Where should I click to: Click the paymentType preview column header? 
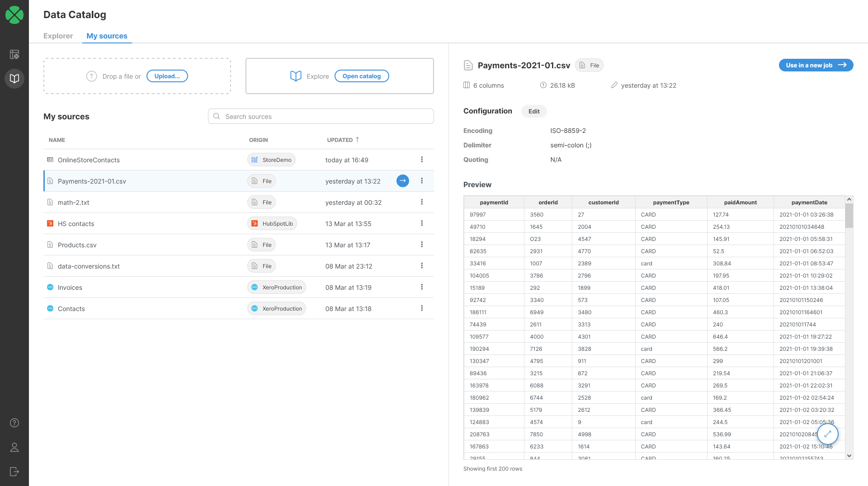671,202
